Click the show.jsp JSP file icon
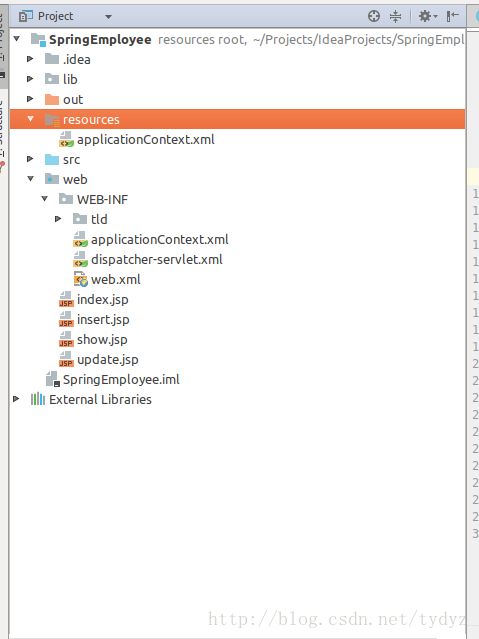 pyautogui.click(x=66, y=339)
